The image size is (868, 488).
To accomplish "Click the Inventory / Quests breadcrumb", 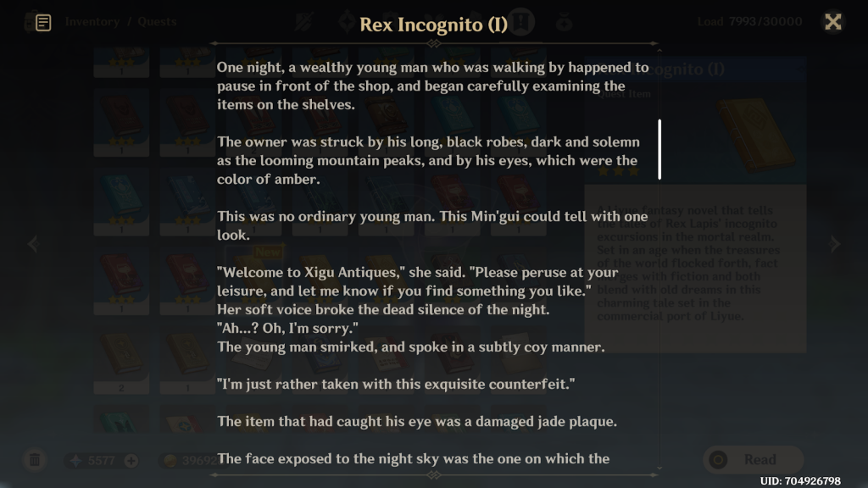I will click(120, 21).
